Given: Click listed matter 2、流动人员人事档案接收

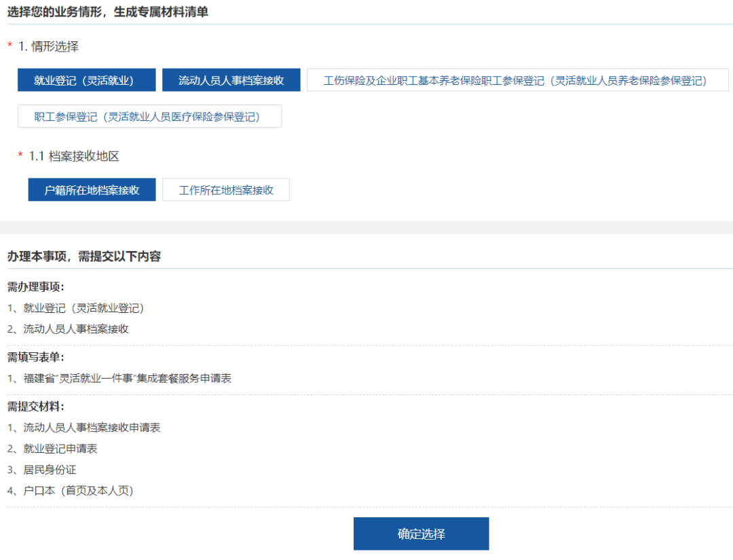Looking at the screenshot, I should [x=68, y=329].
